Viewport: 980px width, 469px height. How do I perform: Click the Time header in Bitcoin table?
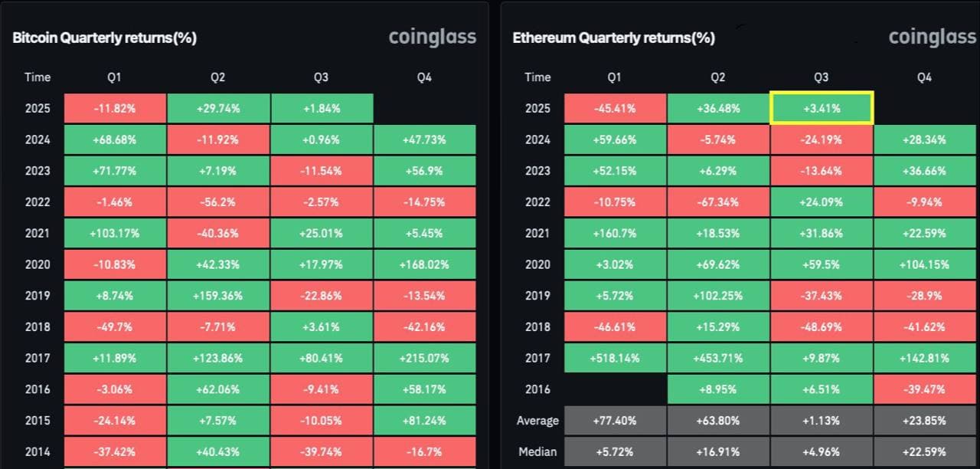38,77
